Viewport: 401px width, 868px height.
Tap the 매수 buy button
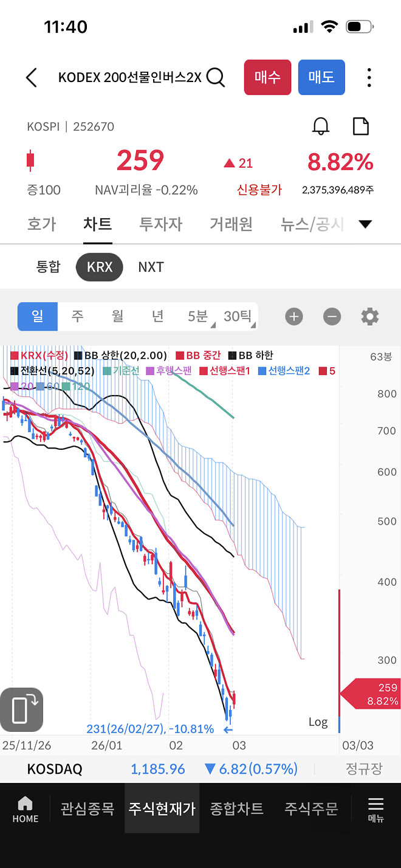[x=268, y=77]
